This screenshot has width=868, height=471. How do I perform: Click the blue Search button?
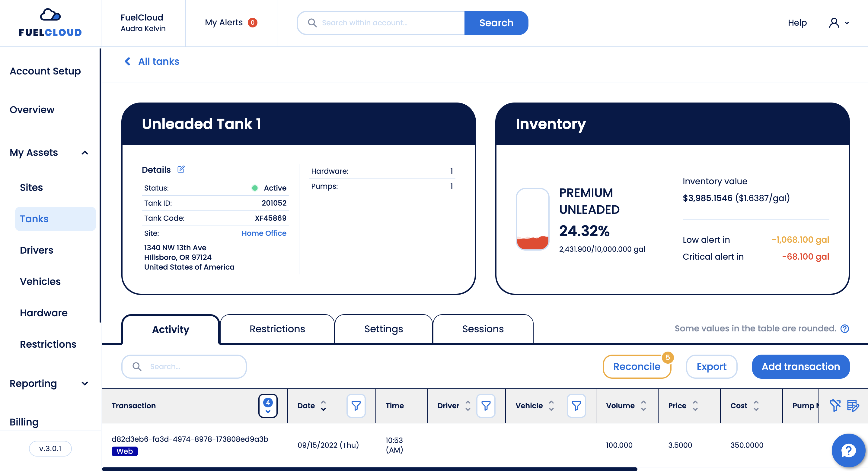[496, 23]
